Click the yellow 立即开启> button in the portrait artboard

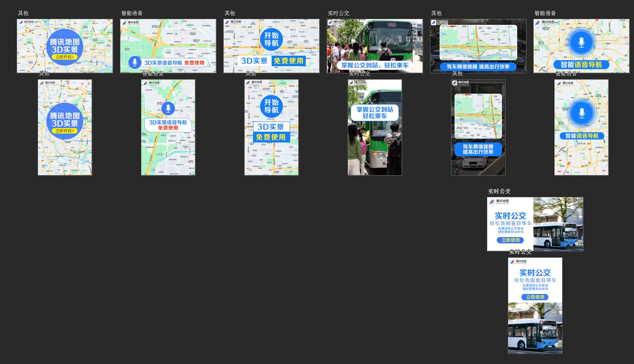(65, 131)
